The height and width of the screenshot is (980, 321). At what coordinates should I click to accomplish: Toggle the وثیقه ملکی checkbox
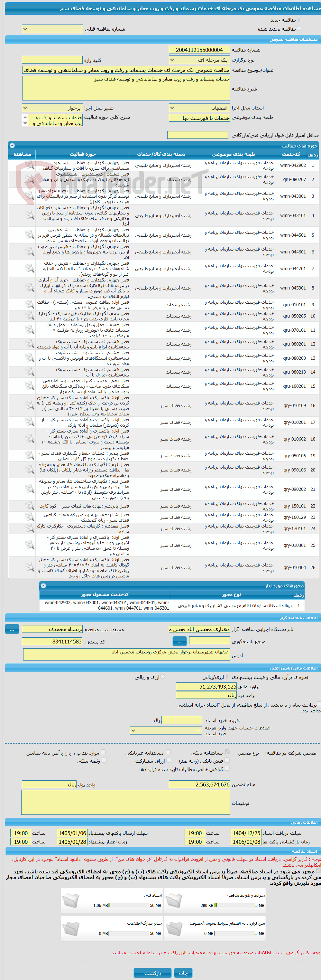pos(104,760)
